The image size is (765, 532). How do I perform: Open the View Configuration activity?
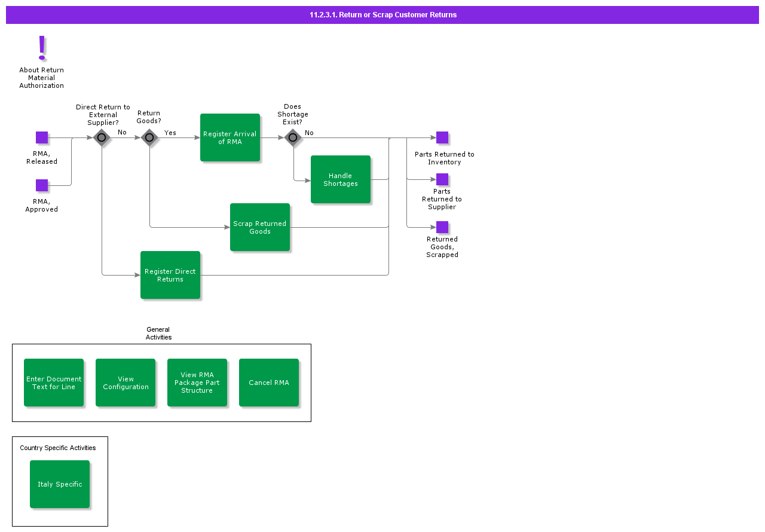point(126,383)
